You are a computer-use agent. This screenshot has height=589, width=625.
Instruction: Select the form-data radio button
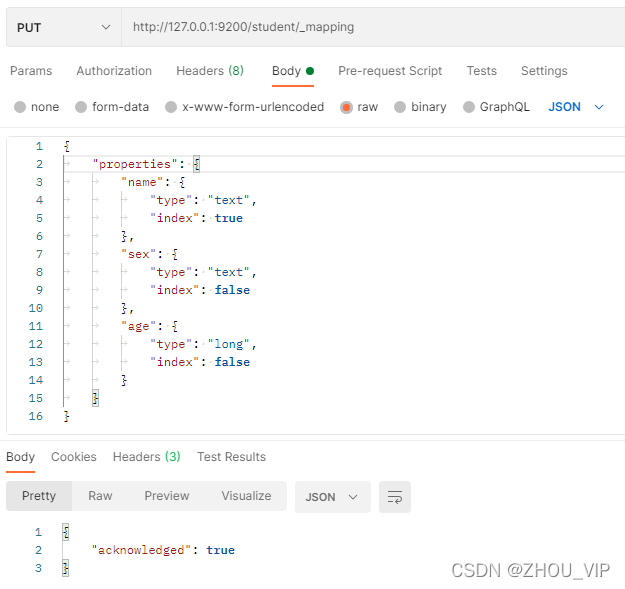(81, 107)
